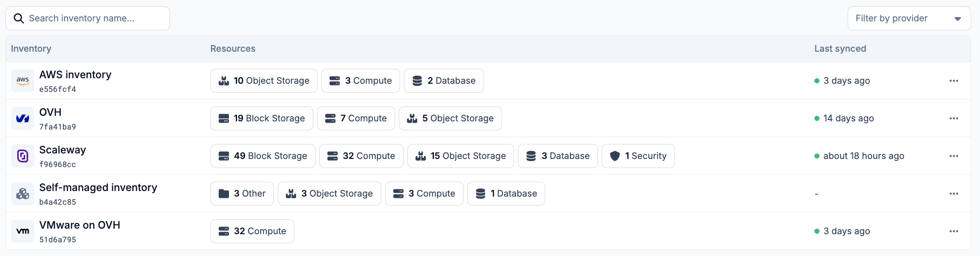Select AWS 10 Object Storage chip
The image size is (980, 256).
coord(264,81)
